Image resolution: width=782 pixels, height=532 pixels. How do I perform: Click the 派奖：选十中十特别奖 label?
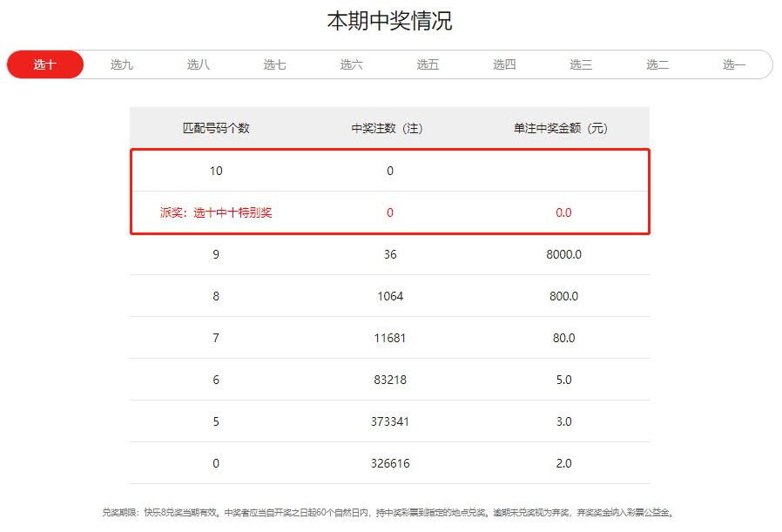point(216,212)
